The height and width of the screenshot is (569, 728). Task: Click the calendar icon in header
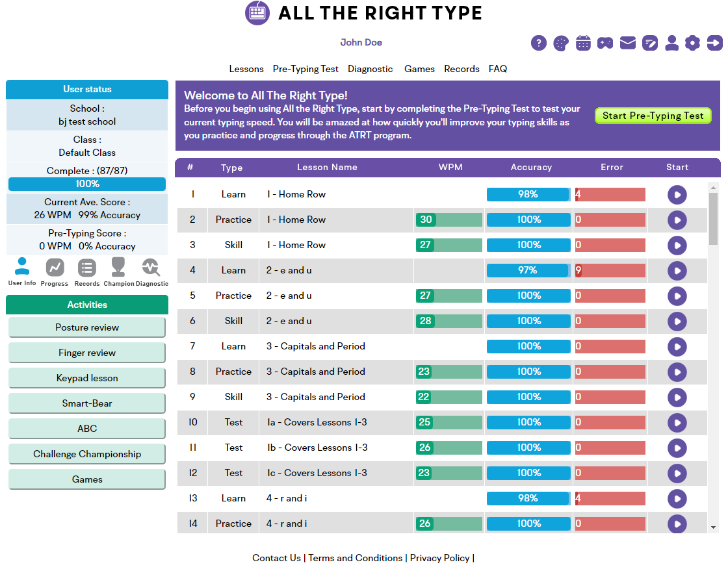click(583, 43)
